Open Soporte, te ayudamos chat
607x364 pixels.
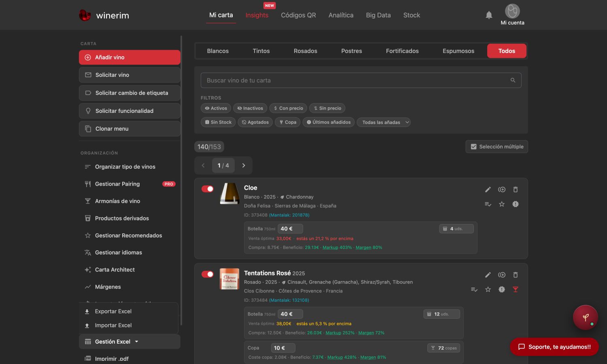[554, 347]
